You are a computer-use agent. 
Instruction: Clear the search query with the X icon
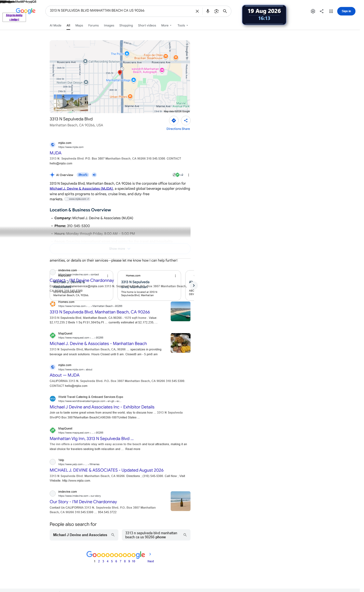click(x=197, y=11)
